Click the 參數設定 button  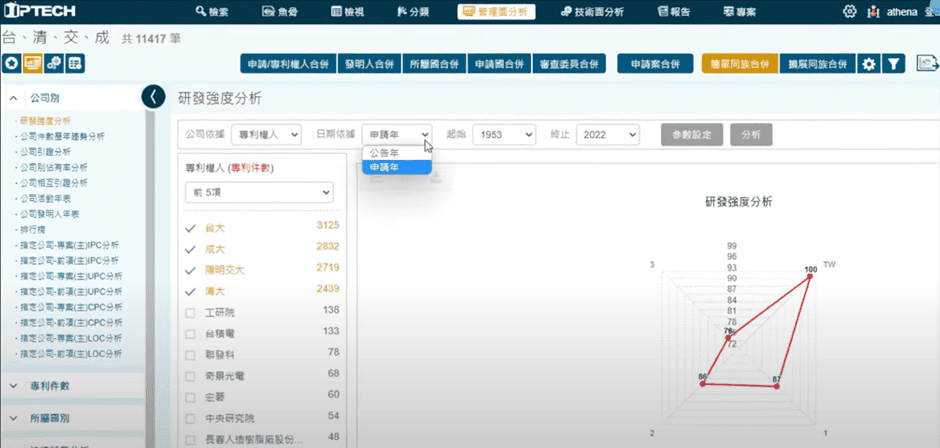[691, 134]
